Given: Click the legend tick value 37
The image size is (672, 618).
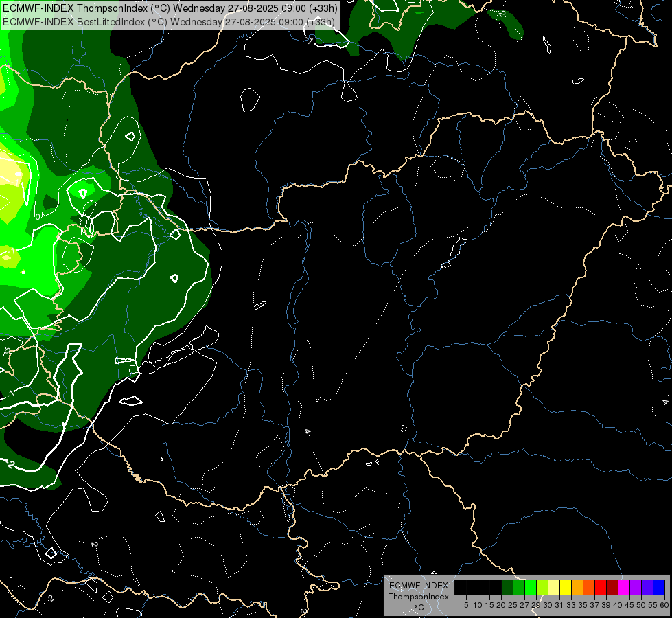Looking at the screenshot, I should [x=594, y=605].
